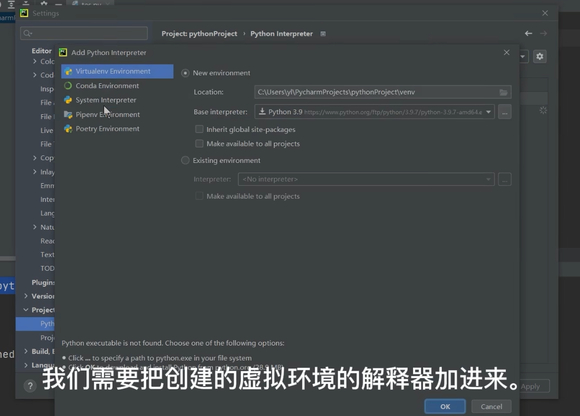Click the System Interpreter Python icon
The image size is (580, 416).
(68, 100)
